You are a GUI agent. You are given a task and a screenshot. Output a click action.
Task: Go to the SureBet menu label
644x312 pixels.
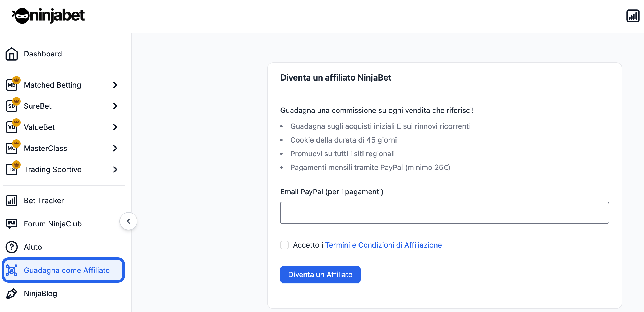click(x=38, y=106)
